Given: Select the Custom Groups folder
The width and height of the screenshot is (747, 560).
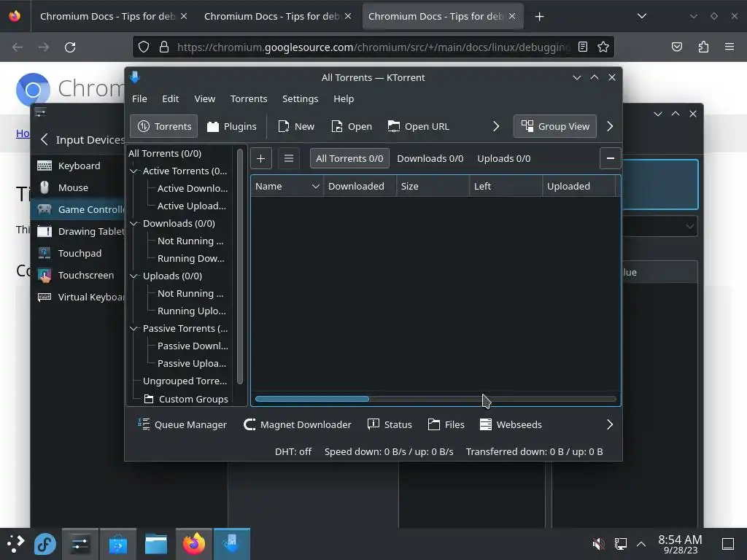Looking at the screenshot, I should 186,399.
